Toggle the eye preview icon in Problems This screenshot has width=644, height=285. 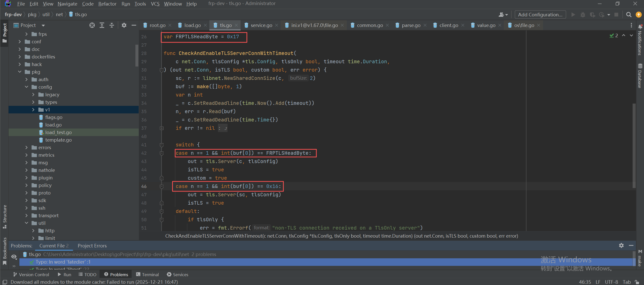pos(14,257)
